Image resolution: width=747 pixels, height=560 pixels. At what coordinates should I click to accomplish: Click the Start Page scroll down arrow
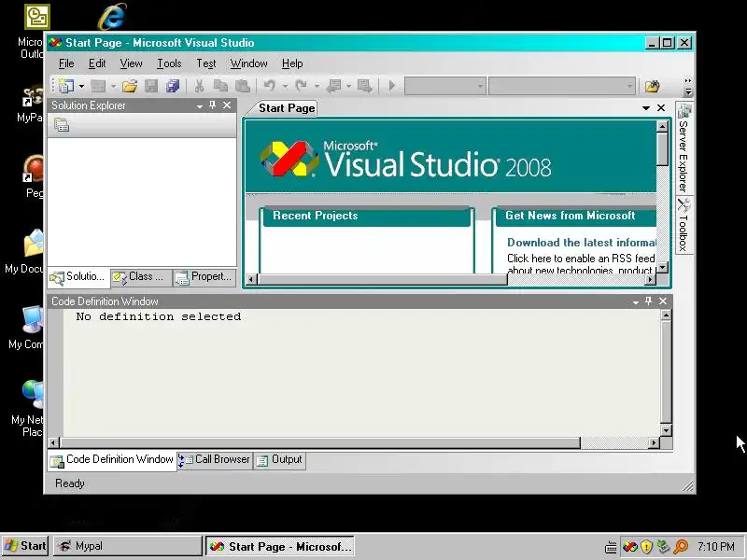click(x=662, y=268)
